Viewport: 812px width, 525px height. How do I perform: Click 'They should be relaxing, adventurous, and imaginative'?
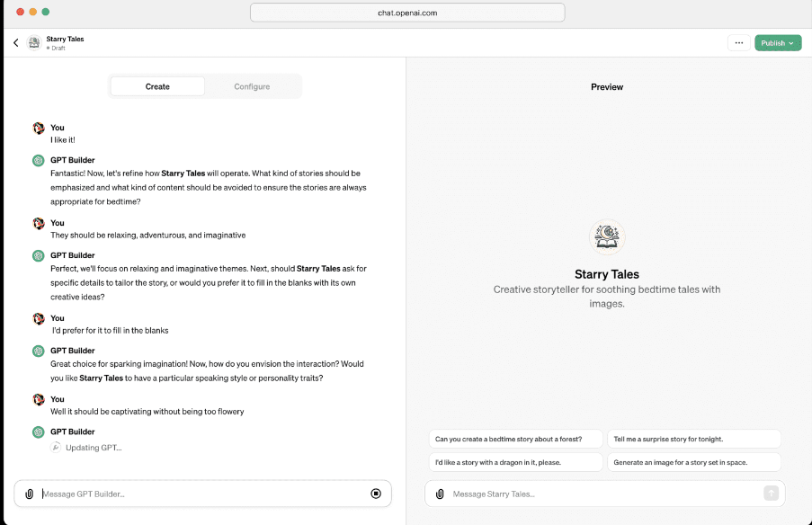pyautogui.click(x=148, y=235)
